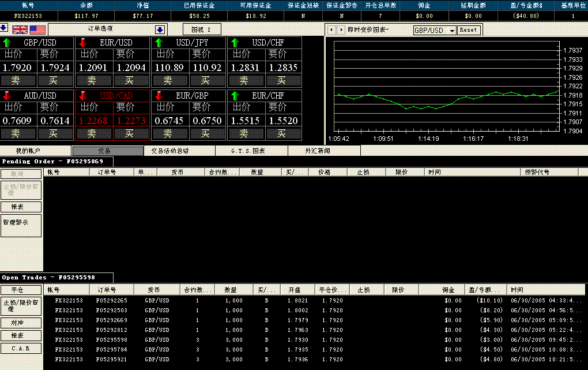Click 报表 button in Open Trades panel
Screen dimensions: 588x370
pyautogui.click(x=21, y=335)
